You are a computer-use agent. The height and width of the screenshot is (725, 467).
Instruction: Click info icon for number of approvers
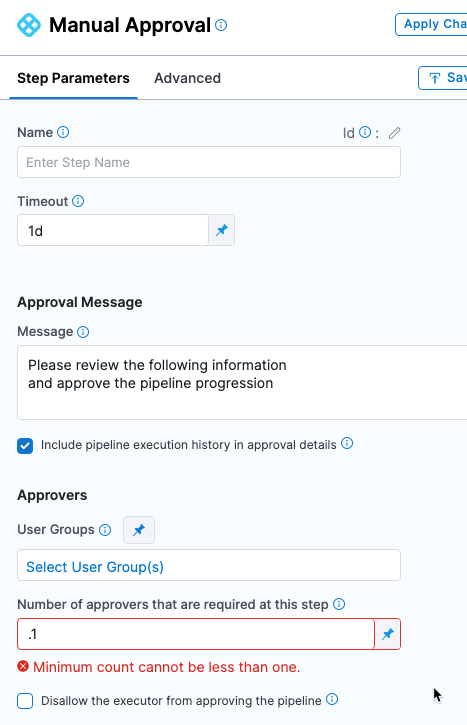[x=339, y=604]
